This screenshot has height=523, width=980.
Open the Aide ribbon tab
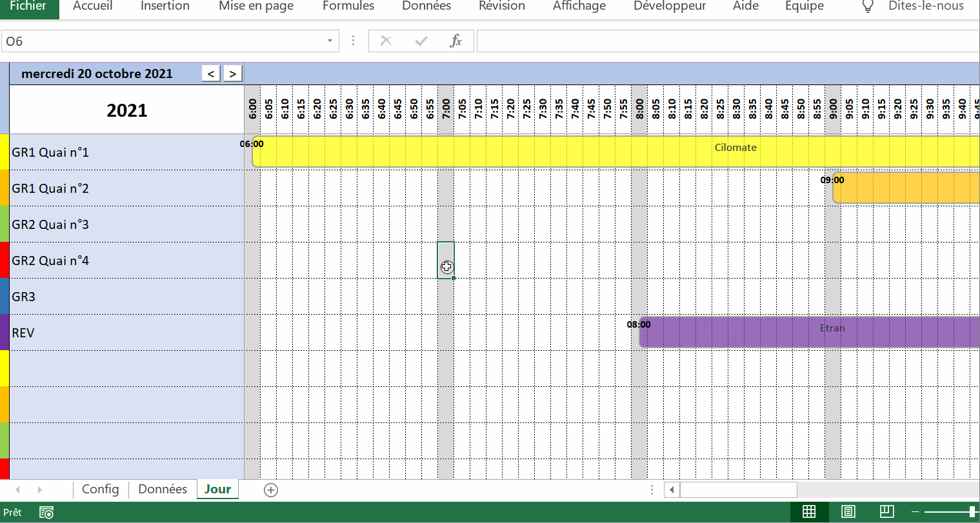click(x=746, y=6)
